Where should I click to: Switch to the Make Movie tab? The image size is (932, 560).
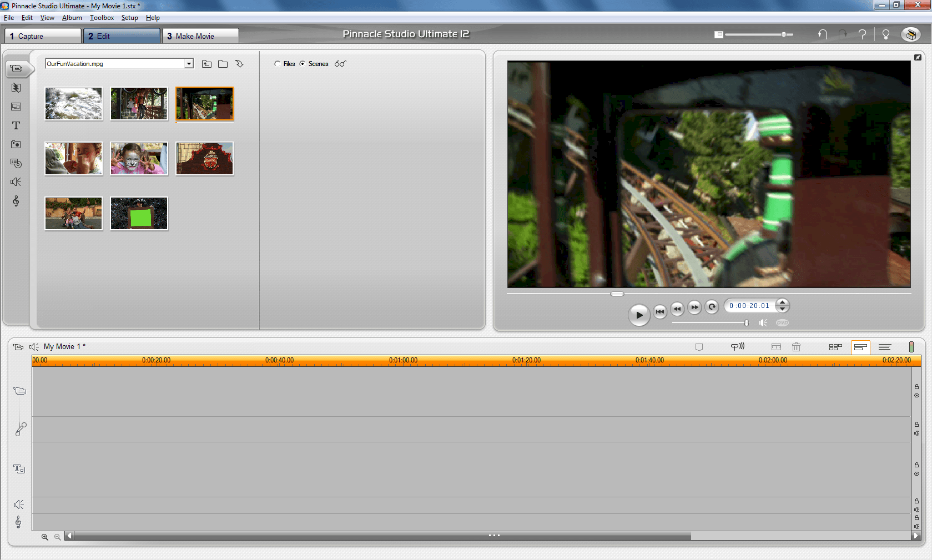(x=200, y=36)
